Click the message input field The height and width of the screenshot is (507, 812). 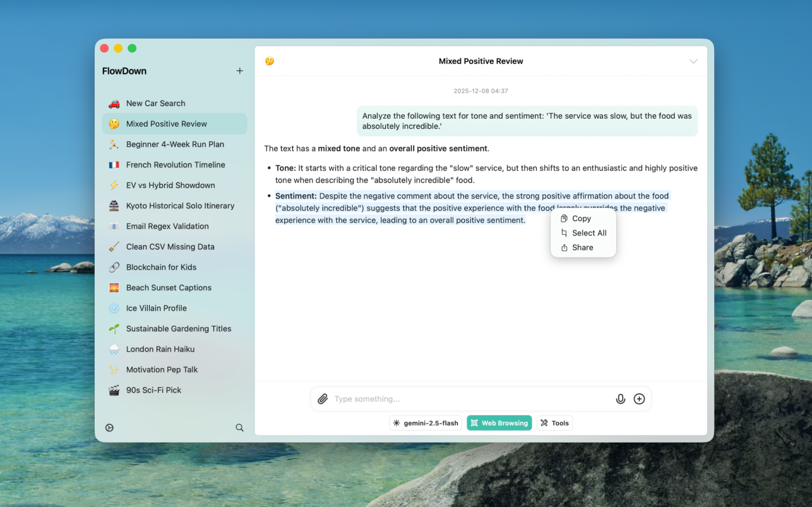pyautogui.click(x=442, y=398)
